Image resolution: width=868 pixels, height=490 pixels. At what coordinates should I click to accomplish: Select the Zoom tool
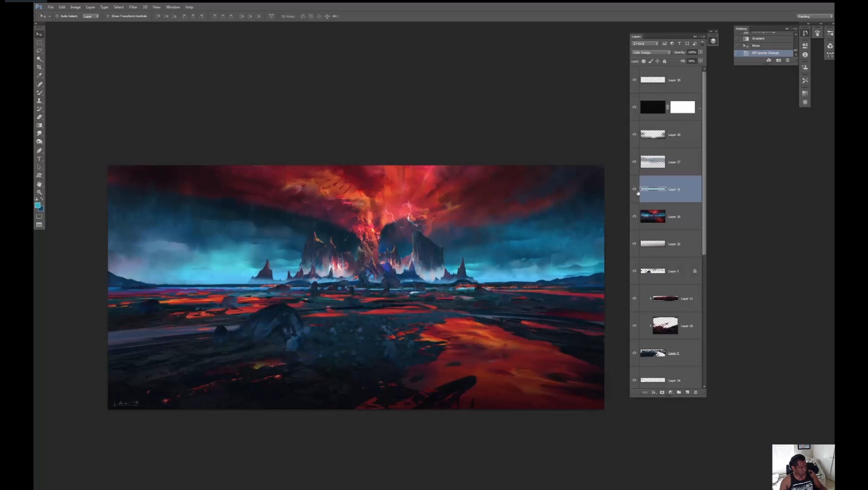39,192
